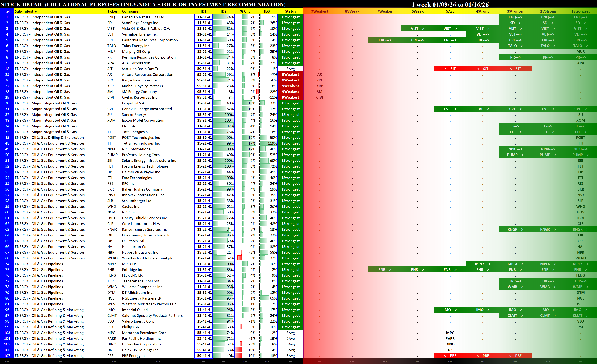The height and width of the screenshot is (364, 597).
Task: Click the green CRC---> cell under 7Weaker
Action: [x=385, y=40]
